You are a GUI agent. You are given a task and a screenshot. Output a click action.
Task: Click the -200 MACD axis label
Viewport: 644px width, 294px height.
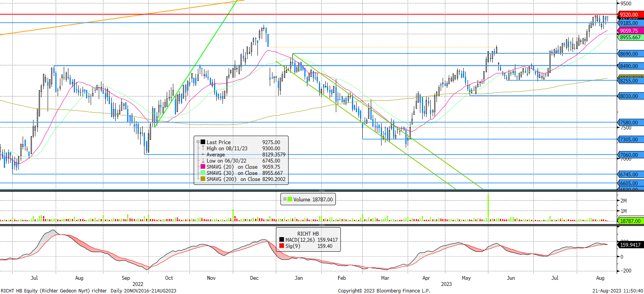(626, 271)
